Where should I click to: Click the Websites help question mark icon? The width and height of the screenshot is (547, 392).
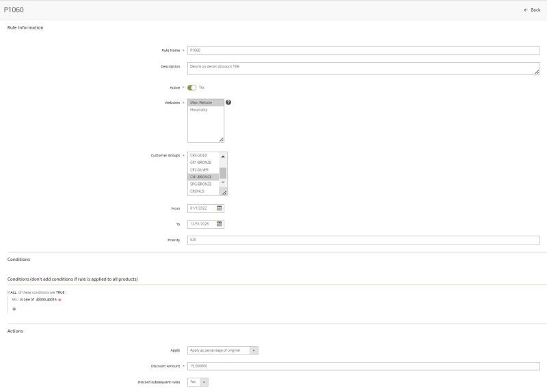tap(228, 102)
